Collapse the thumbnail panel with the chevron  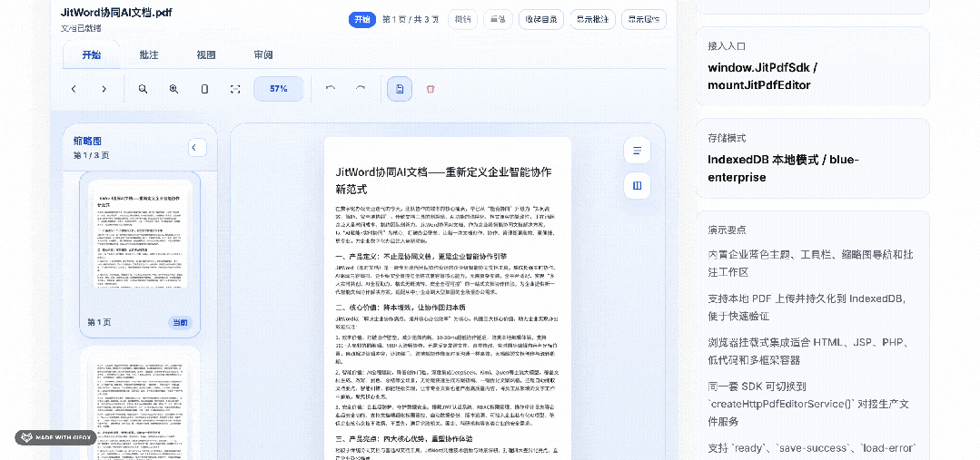197,147
